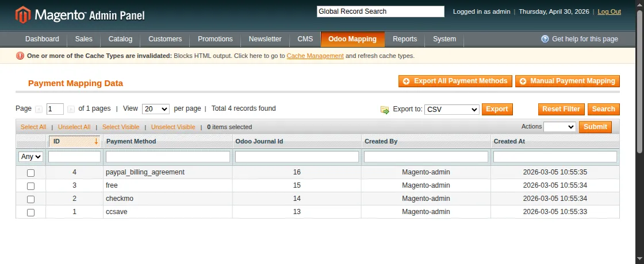Click the Log Out link

click(x=609, y=11)
